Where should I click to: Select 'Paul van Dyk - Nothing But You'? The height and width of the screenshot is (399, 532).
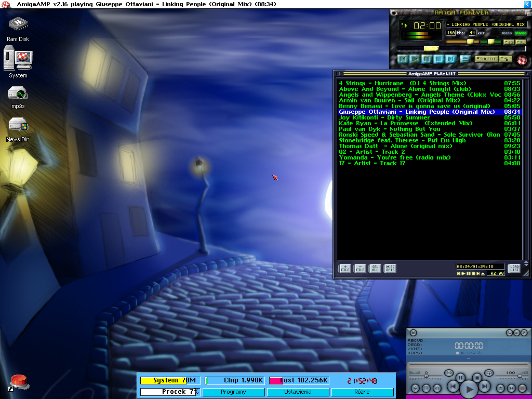coord(430,129)
